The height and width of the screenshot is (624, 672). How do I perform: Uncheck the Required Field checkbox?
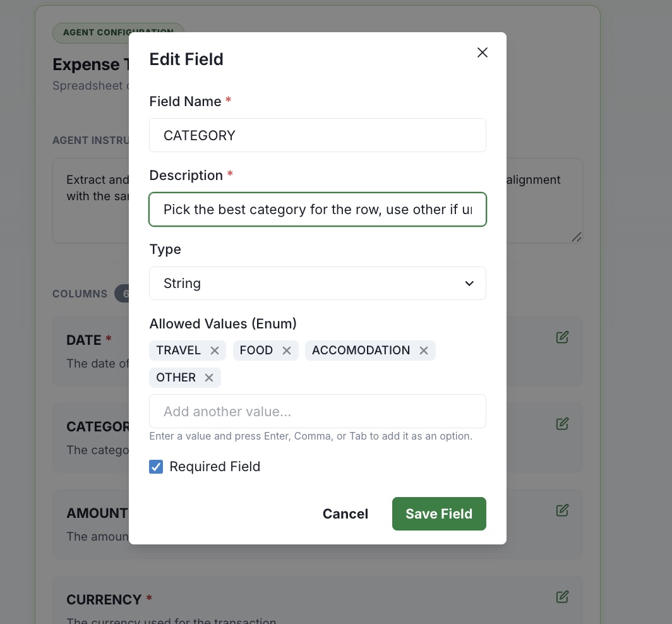coord(155,467)
